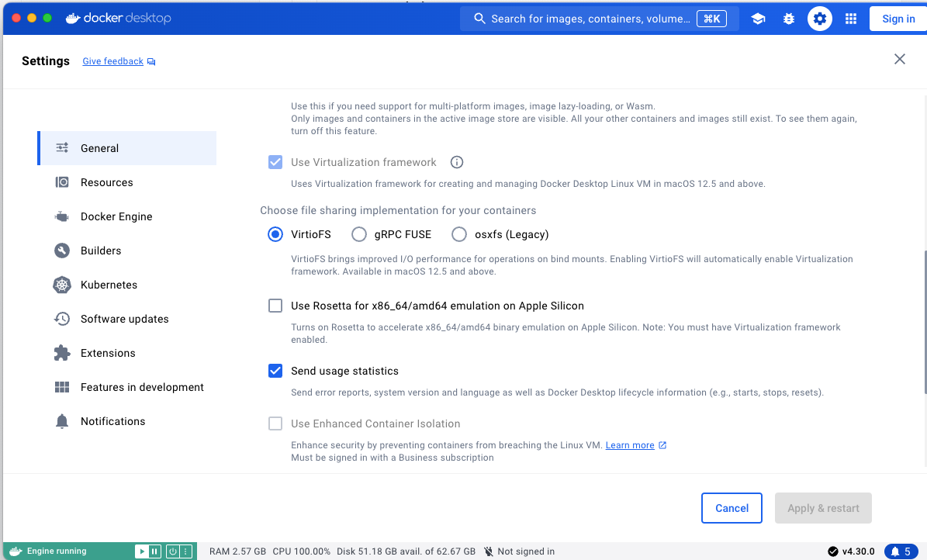Viewport: 927px width, 560px height.
Task: Resume engine with the play button
Action: click(x=141, y=551)
